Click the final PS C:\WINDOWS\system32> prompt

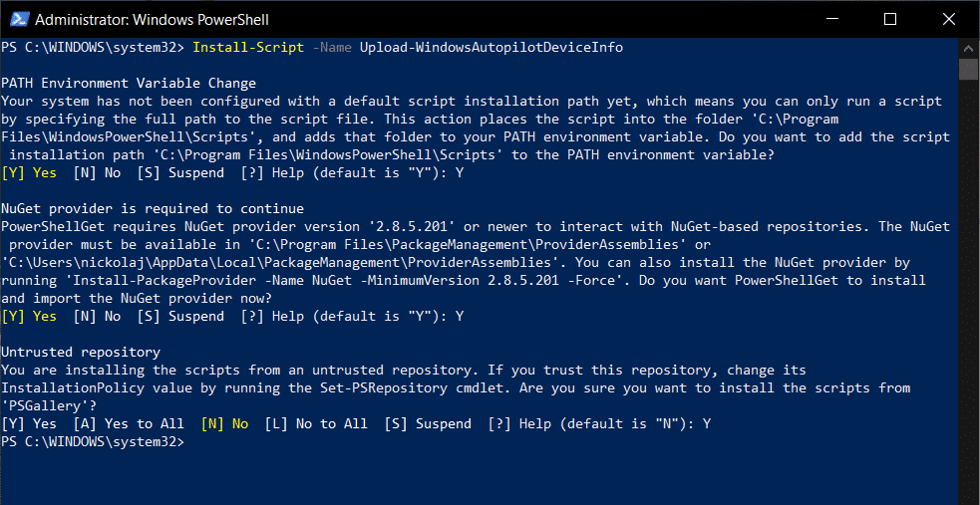[93, 442]
